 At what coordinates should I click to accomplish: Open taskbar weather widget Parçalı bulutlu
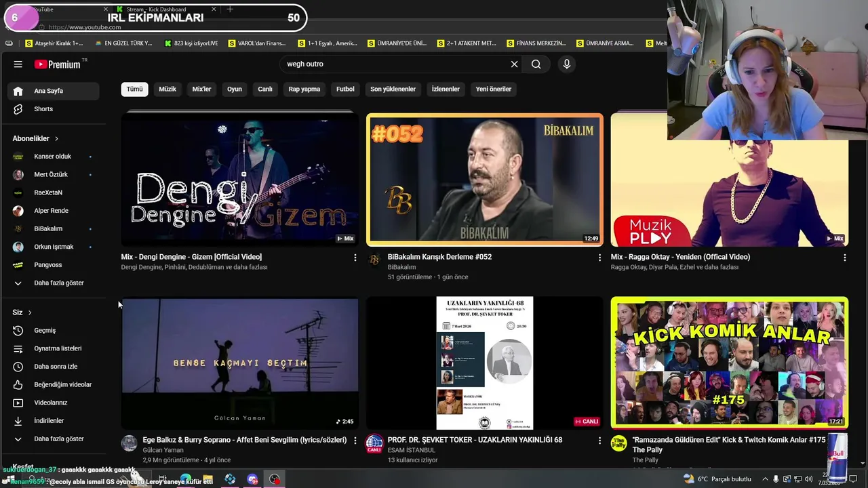click(x=717, y=479)
